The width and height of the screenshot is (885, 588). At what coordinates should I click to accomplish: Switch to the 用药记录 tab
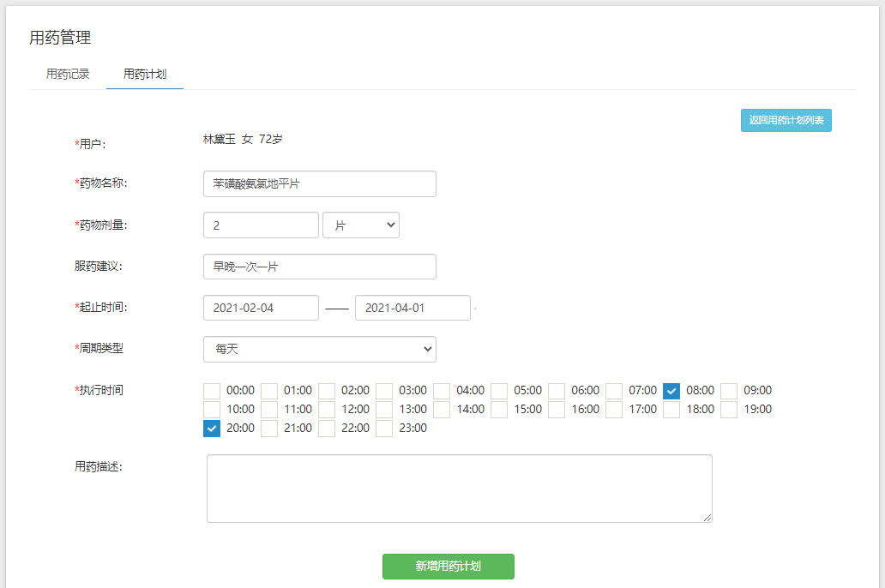point(66,74)
